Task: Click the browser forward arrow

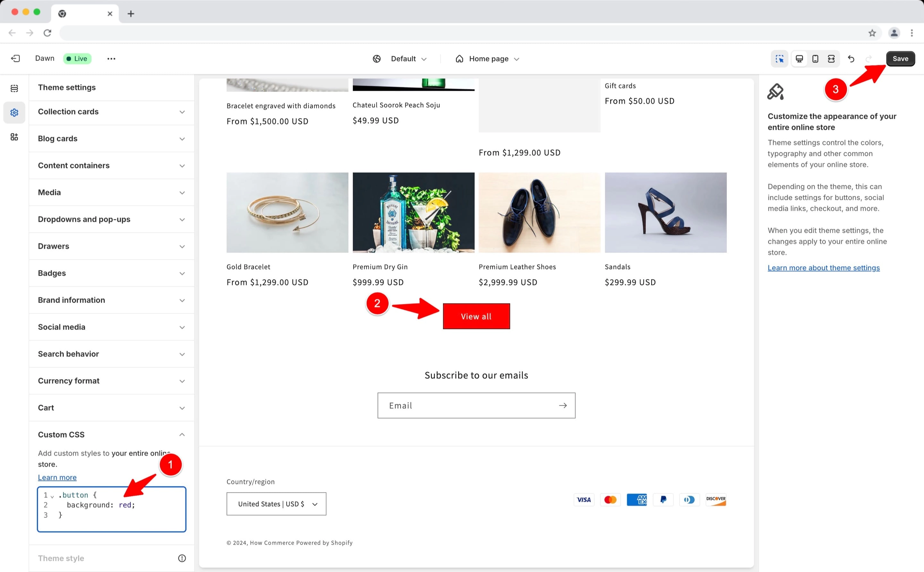Action: point(30,33)
